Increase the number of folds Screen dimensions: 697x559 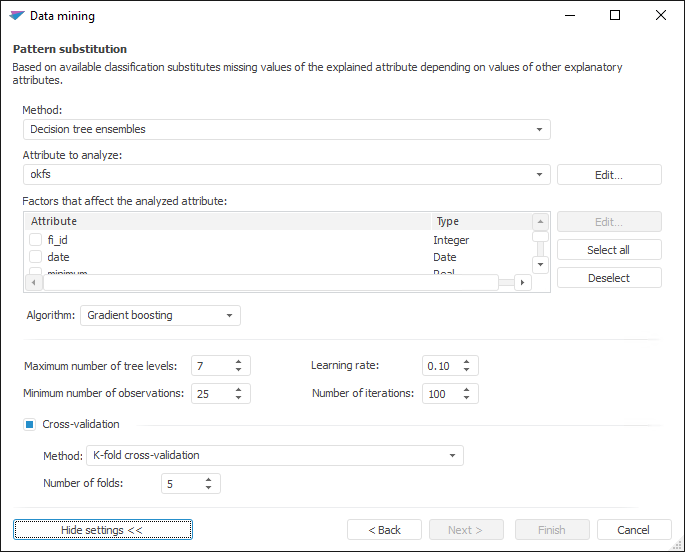click(209, 479)
